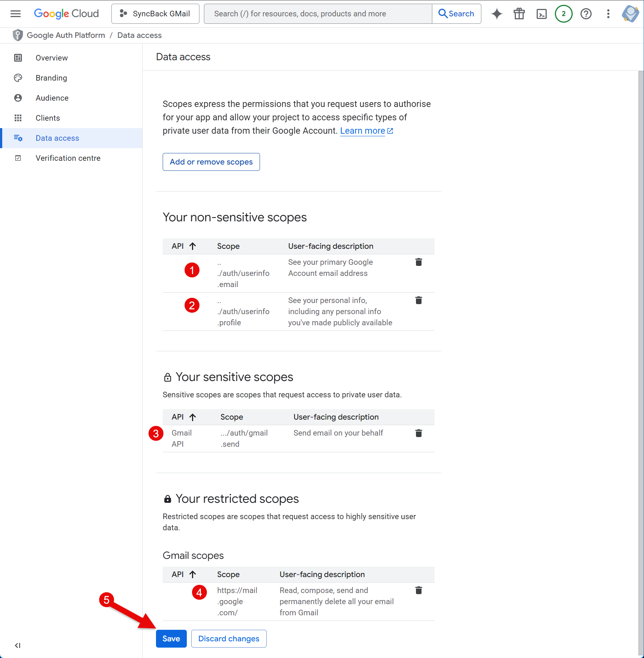
Task: Open Verification centre in sidebar
Action: (x=68, y=158)
